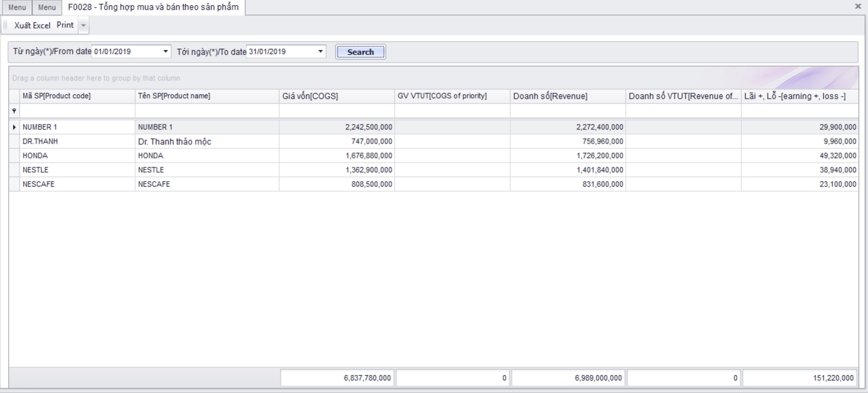Open the toolbar options dropdown arrow
Viewport: 868px width, 393px height.
click(x=84, y=25)
